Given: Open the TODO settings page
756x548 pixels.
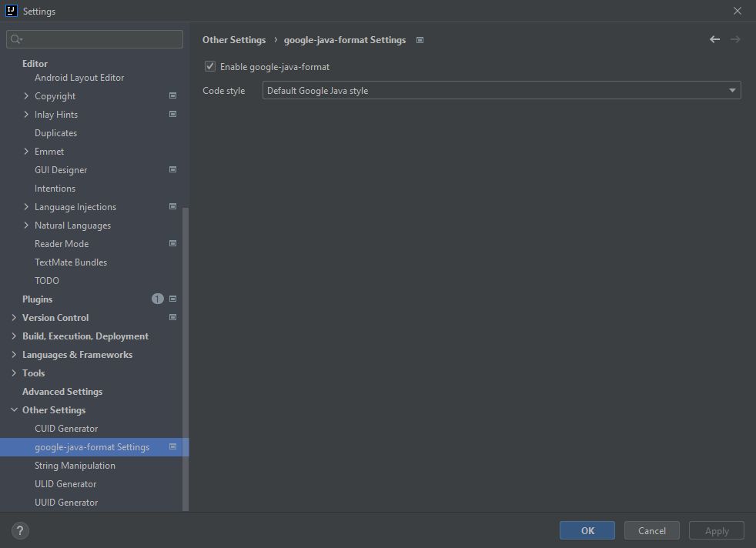Looking at the screenshot, I should tap(47, 280).
